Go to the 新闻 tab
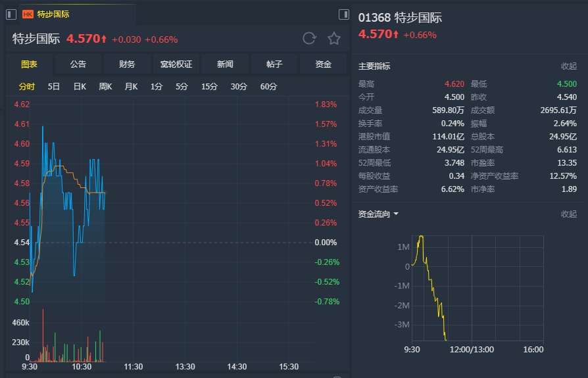 click(225, 64)
